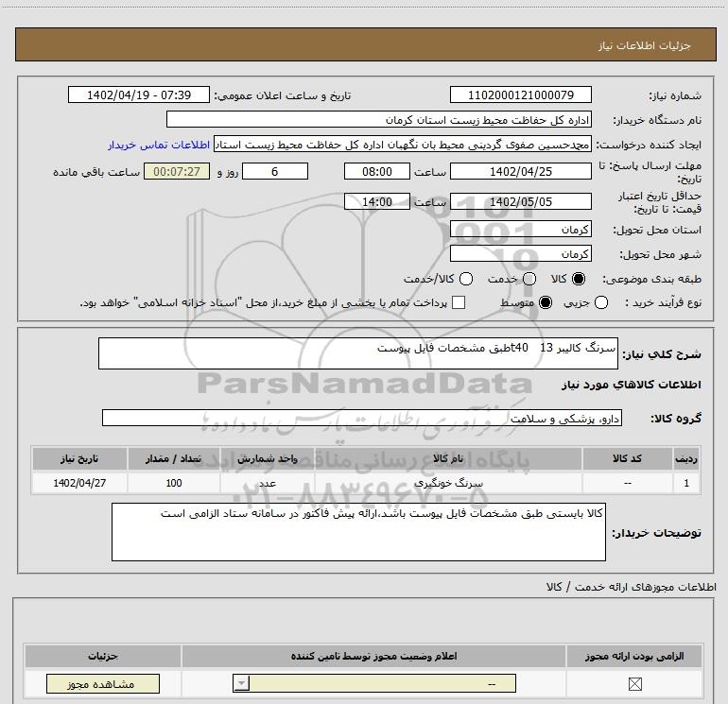This screenshot has height=704, width=728.
Task: Toggle the mandatory permit checkbox
Action: coord(634,683)
